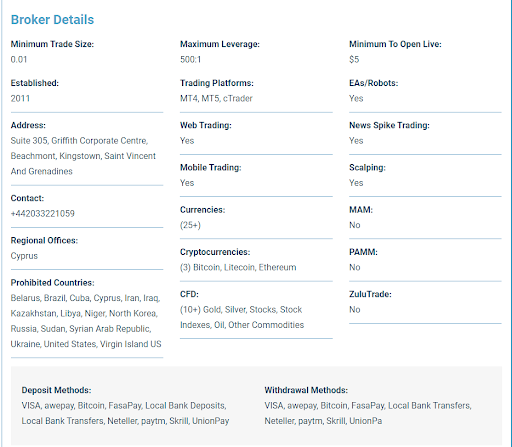
Task: Click the Withdrawal Methods heading
Action: coord(306,390)
